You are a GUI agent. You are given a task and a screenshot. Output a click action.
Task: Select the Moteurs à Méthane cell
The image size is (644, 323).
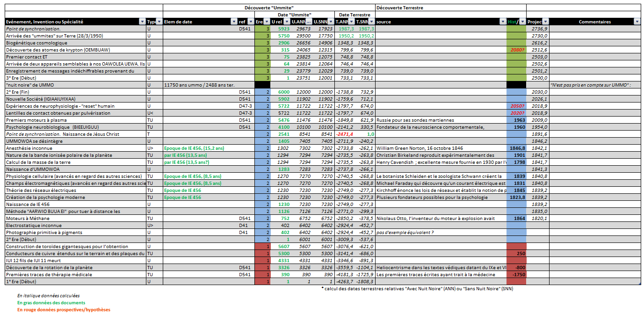[x=75, y=218]
